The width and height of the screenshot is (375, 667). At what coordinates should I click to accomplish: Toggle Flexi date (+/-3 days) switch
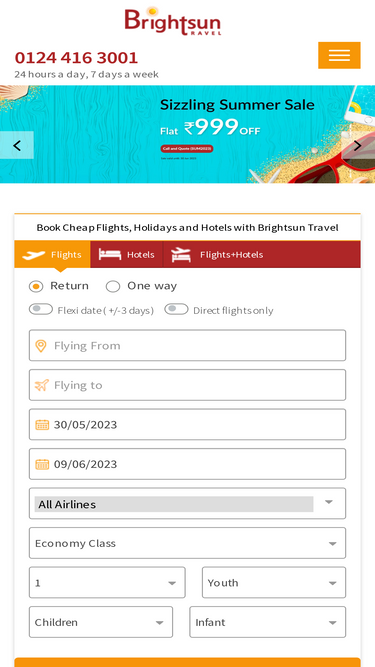pyautogui.click(x=41, y=309)
